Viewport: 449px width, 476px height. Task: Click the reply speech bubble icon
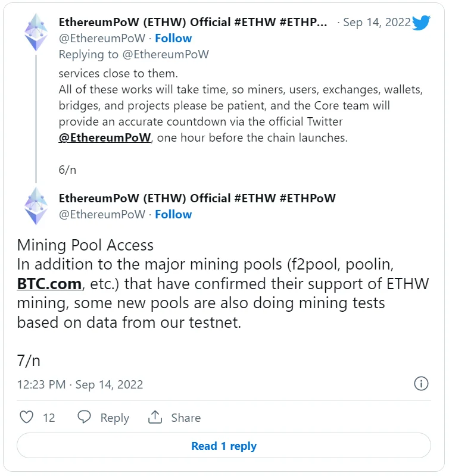point(85,417)
